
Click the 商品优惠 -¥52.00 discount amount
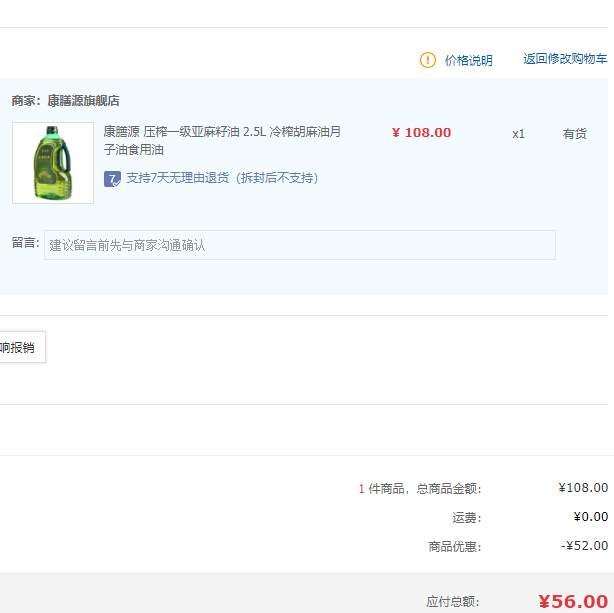click(584, 546)
